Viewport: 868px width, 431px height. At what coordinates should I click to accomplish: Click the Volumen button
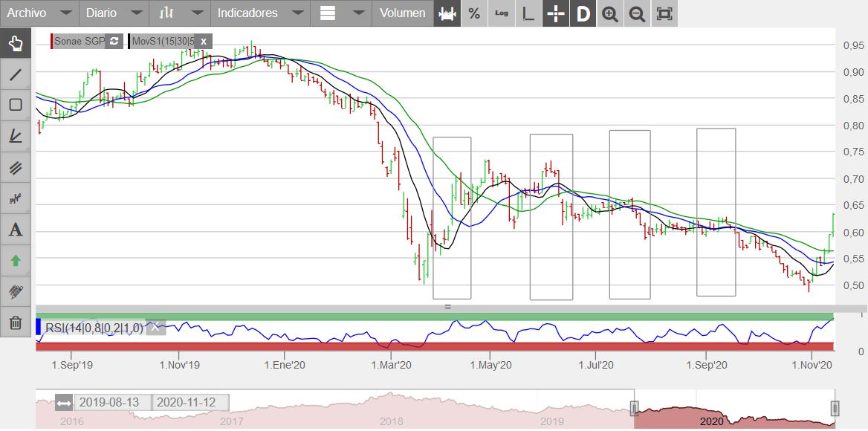click(x=402, y=13)
